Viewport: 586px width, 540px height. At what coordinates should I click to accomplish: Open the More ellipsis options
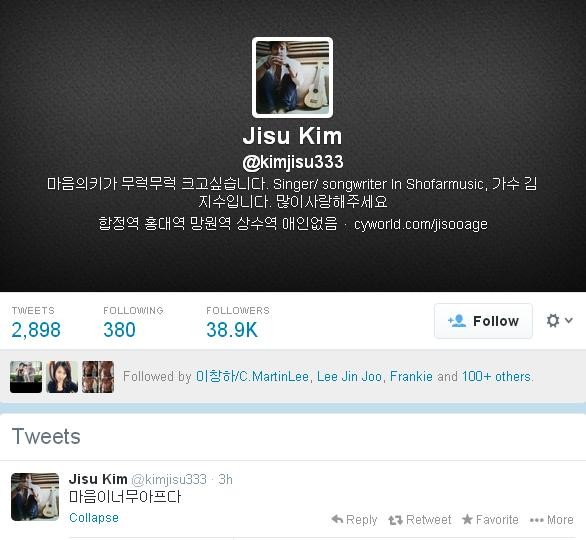click(552, 520)
